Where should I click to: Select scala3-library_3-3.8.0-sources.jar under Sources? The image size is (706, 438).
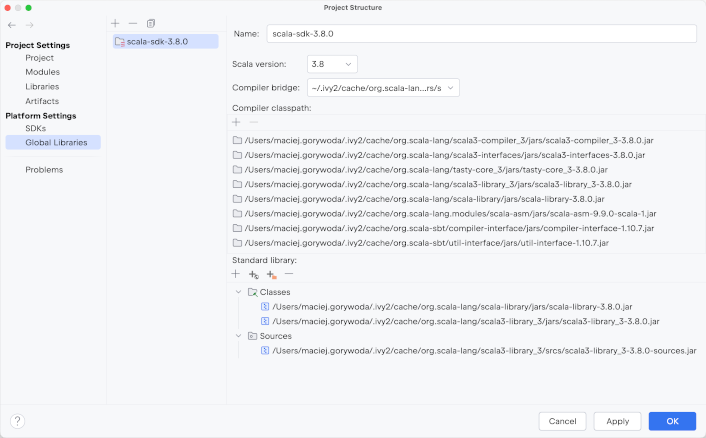point(484,351)
